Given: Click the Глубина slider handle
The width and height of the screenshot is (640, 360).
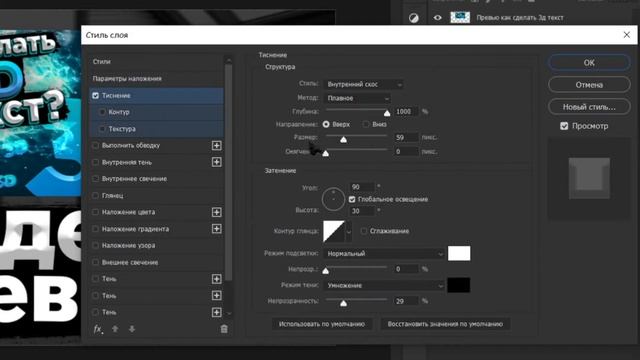Looking at the screenshot, I should (387, 113).
